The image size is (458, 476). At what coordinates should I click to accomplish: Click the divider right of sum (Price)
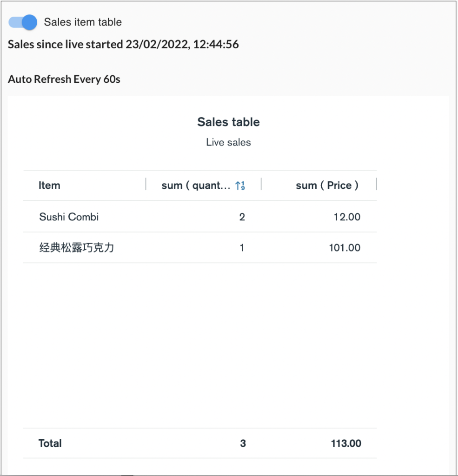[377, 184]
